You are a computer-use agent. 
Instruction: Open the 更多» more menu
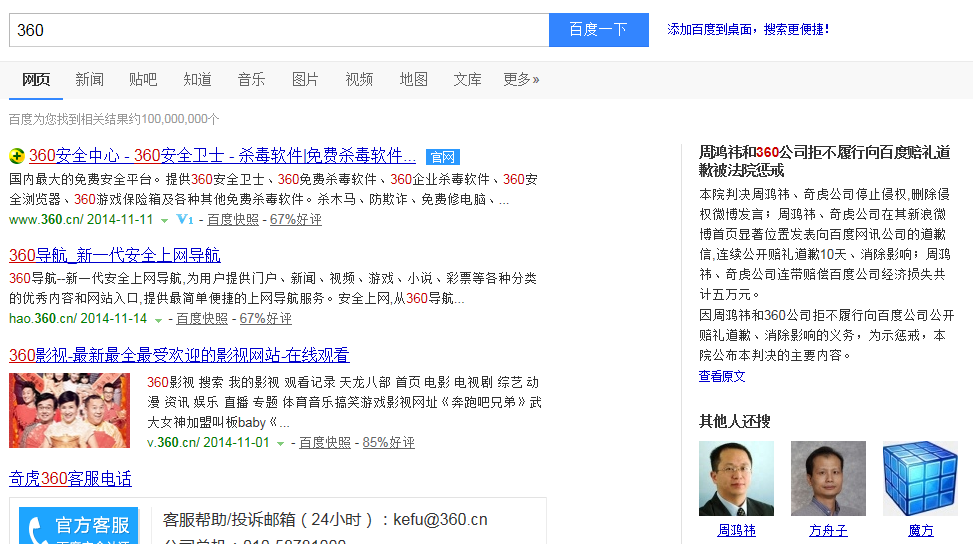[521, 79]
